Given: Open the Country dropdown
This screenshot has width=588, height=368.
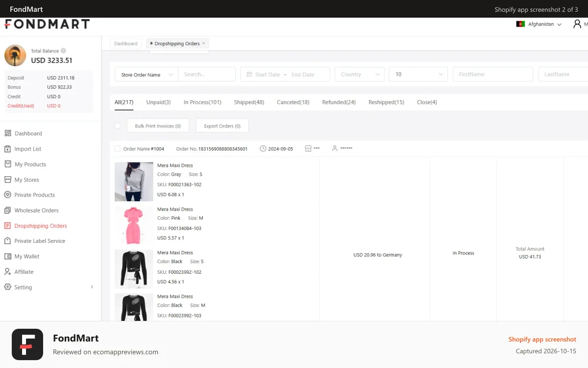Looking at the screenshot, I should [360, 75].
